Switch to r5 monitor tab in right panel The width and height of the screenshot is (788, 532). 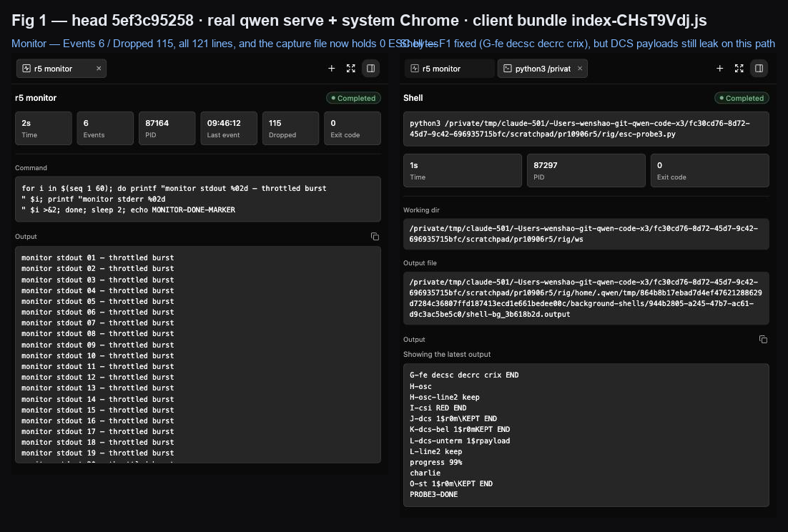coord(450,69)
